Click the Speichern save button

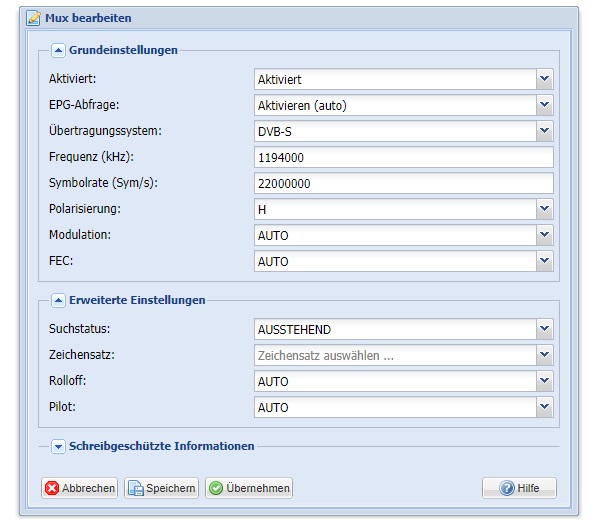[x=161, y=488]
